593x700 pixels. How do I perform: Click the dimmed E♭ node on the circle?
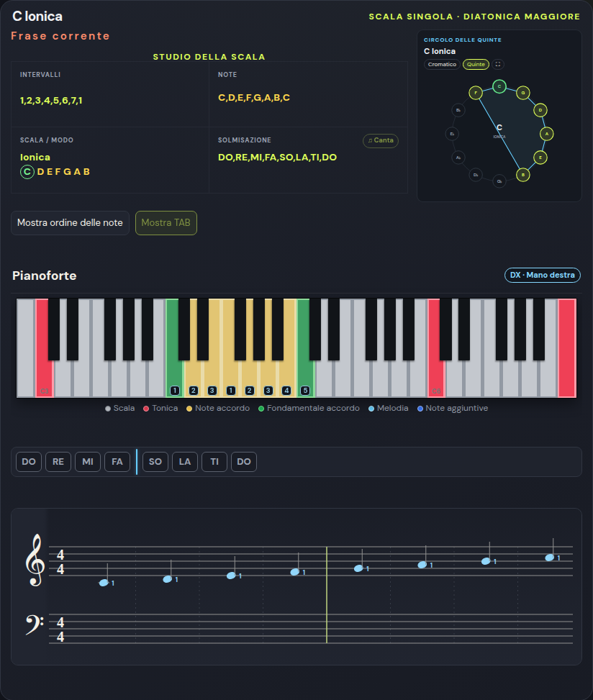[x=452, y=134]
